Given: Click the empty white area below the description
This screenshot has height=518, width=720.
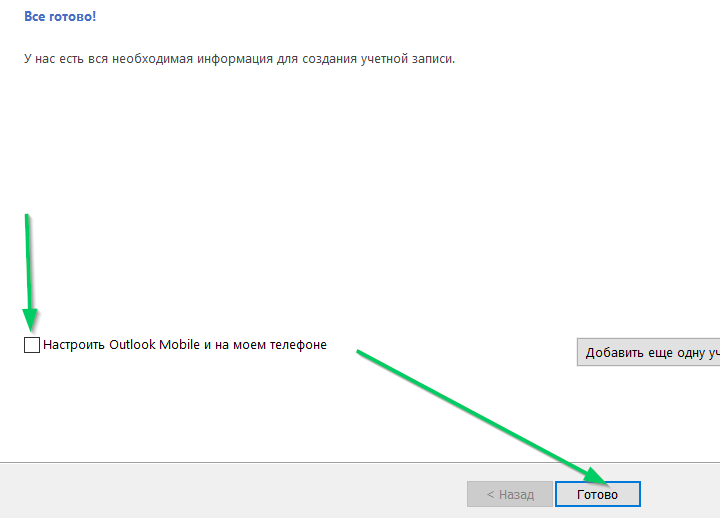Looking at the screenshot, I should pyautogui.click(x=300, y=180).
